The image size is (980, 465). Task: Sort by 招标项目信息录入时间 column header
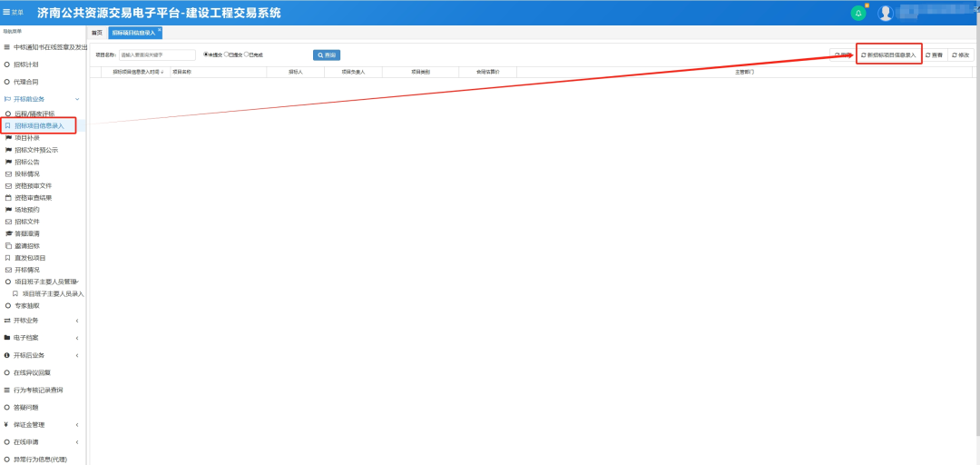coord(137,71)
